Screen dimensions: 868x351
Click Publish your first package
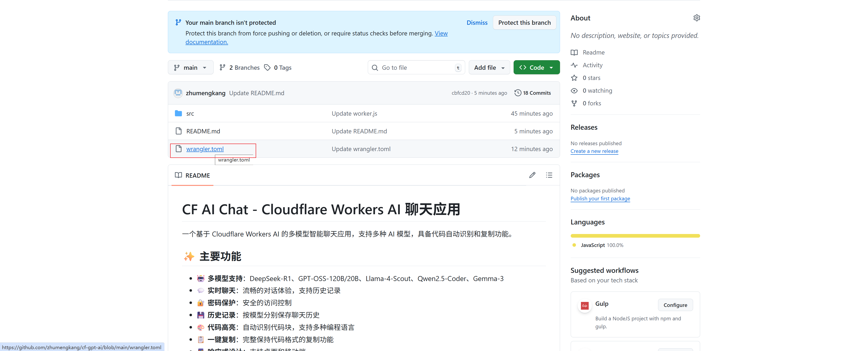click(600, 199)
